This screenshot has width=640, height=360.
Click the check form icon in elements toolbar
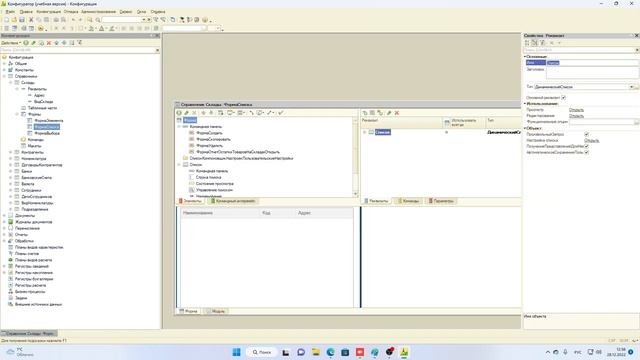(281, 113)
